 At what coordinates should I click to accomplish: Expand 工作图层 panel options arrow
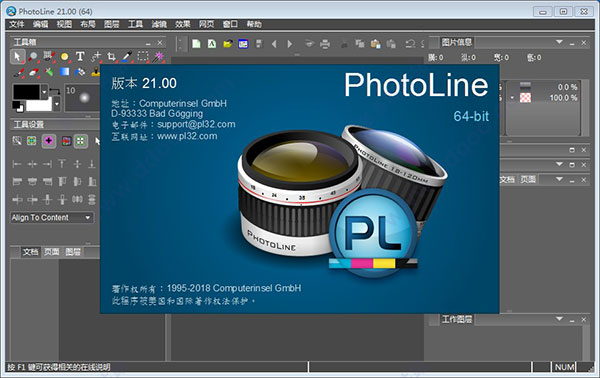coord(559,319)
